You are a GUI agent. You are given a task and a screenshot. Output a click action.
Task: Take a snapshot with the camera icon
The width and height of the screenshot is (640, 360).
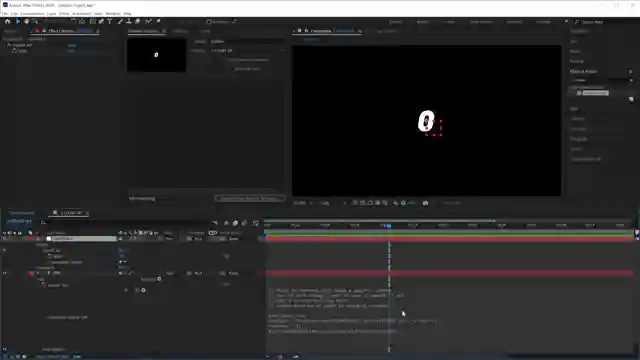425,203
